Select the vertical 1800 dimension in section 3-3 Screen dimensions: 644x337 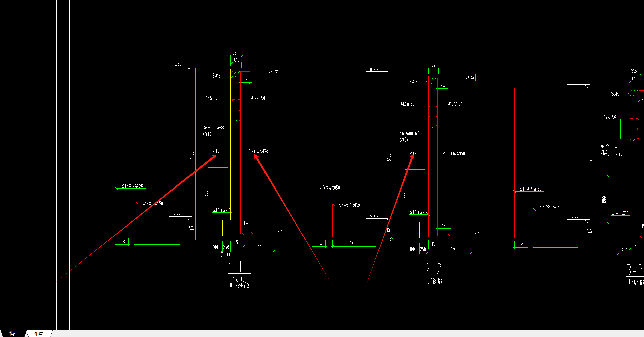click(604, 200)
